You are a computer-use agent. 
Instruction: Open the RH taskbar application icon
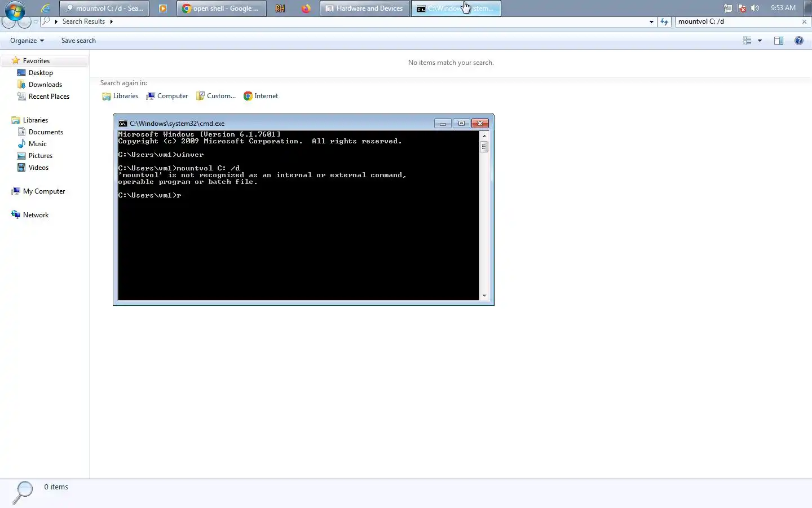[x=280, y=8]
